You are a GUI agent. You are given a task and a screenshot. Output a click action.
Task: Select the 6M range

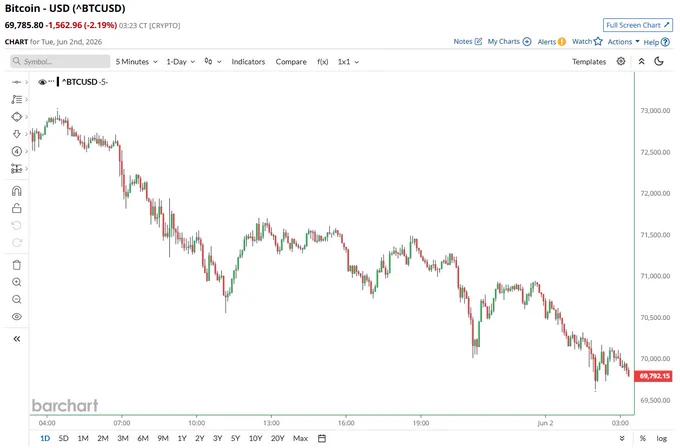point(143,438)
